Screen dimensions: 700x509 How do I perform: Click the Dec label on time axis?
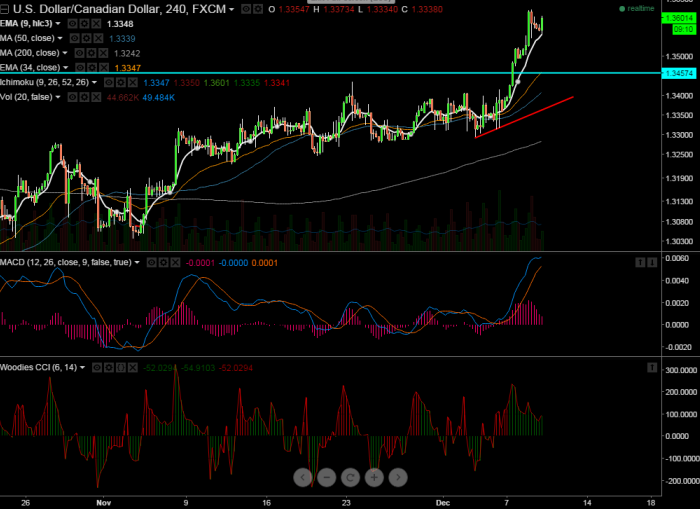pos(443,503)
